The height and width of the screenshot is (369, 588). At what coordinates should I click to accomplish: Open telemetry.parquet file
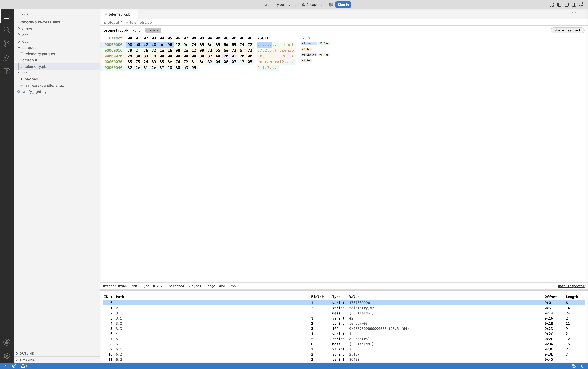tap(57, 54)
